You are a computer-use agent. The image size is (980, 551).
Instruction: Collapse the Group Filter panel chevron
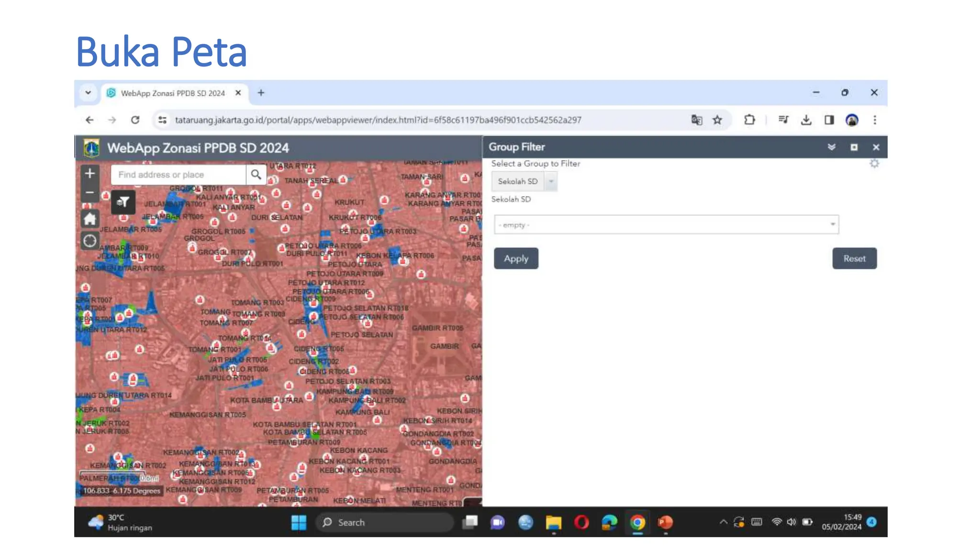pos(832,147)
